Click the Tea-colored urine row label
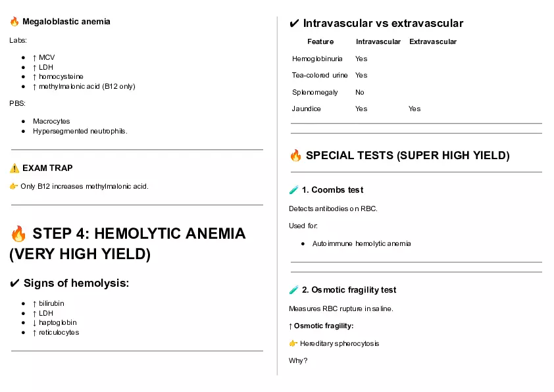Image resolution: width=554 pixels, height=392 pixels. pos(320,75)
